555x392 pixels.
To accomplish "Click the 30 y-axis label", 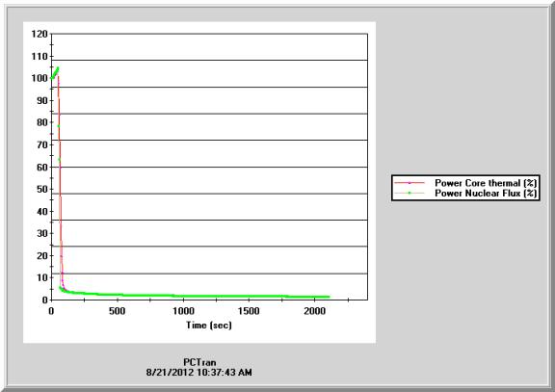I will click(x=42, y=233).
